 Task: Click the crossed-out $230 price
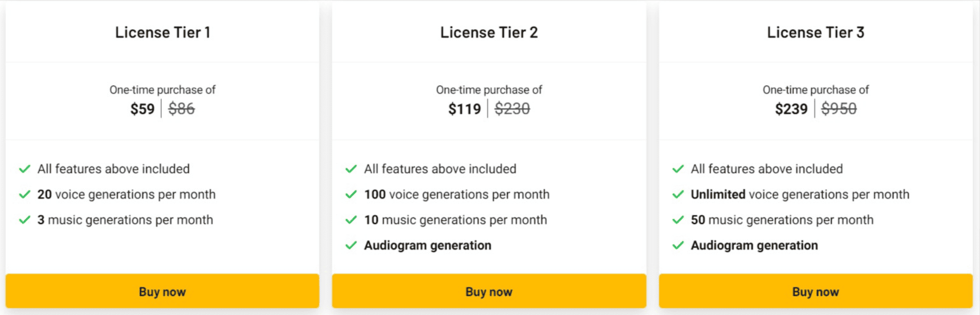(512, 109)
